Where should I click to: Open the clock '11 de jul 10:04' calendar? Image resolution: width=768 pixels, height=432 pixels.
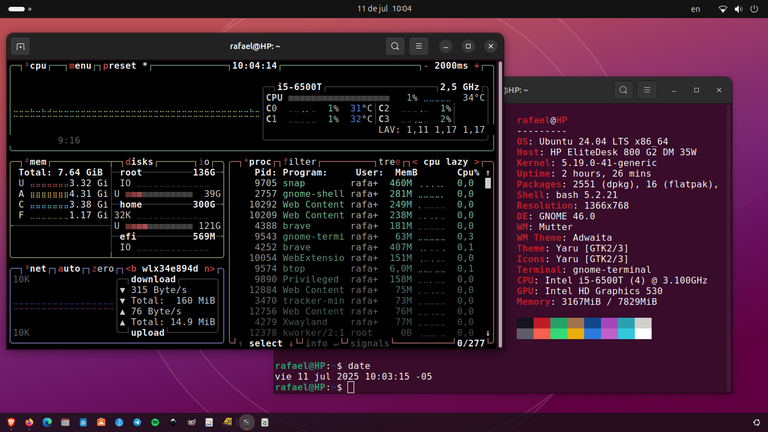pyautogui.click(x=384, y=9)
